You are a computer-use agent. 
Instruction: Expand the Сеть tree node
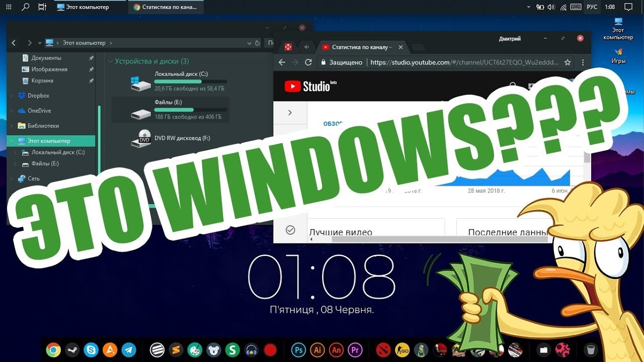pos(12,178)
